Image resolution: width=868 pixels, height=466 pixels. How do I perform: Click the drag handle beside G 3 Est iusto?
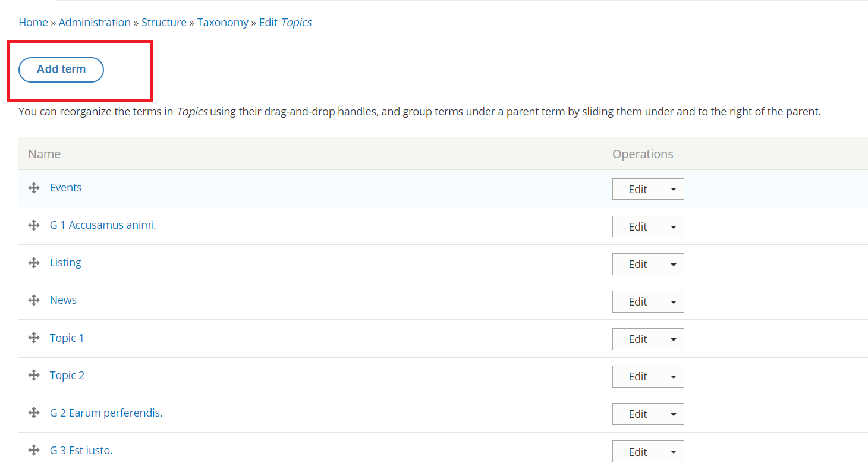pyautogui.click(x=34, y=451)
